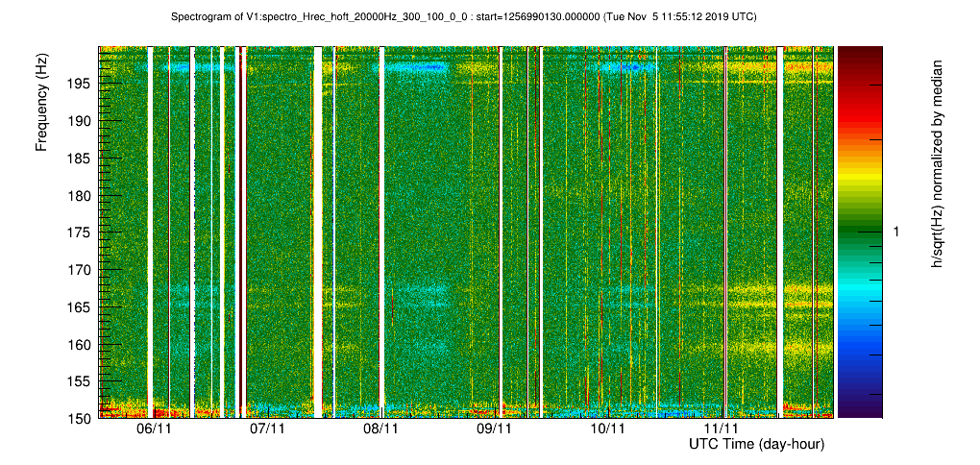Viewport: 980px width, 465px height.
Task: Click the 160 frequency axis label
Action: [x=82, y=344]
